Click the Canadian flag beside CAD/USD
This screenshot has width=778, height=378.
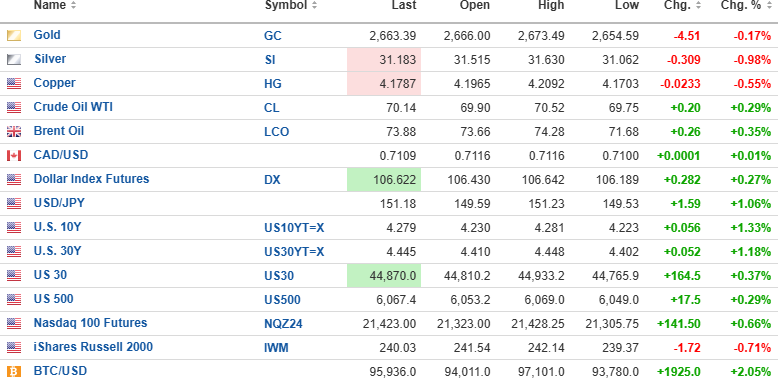pyautogui.click(x=14, y=155)
